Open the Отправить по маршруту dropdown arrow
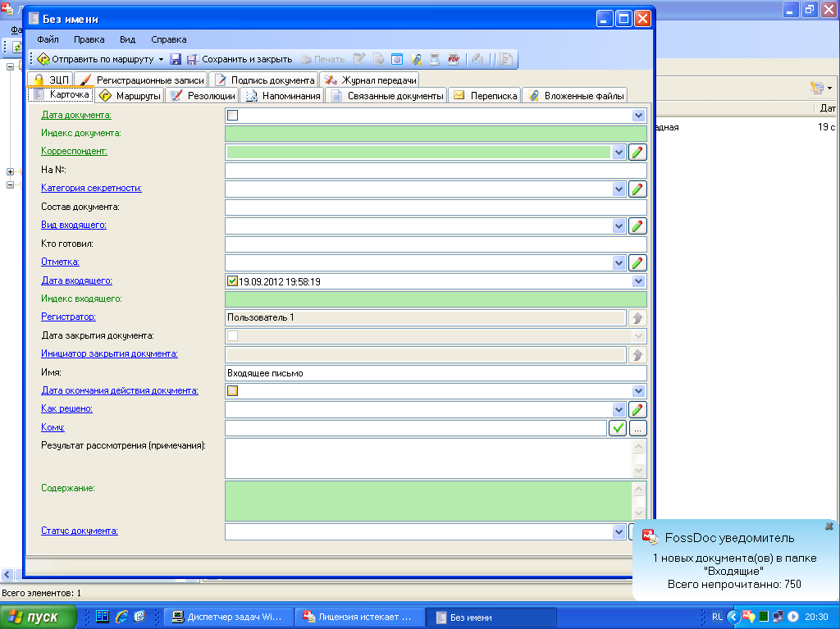Viewport: 840px width, 629px height. coord(161,59)
